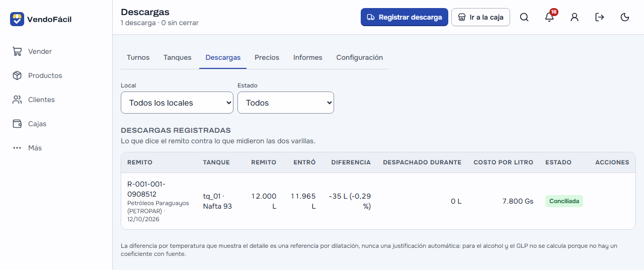The width and height of the screenshot is (644, 270).
Task: Open Productos box icon in sidebar
Action: pyautogui.click(x=17, y=75)
